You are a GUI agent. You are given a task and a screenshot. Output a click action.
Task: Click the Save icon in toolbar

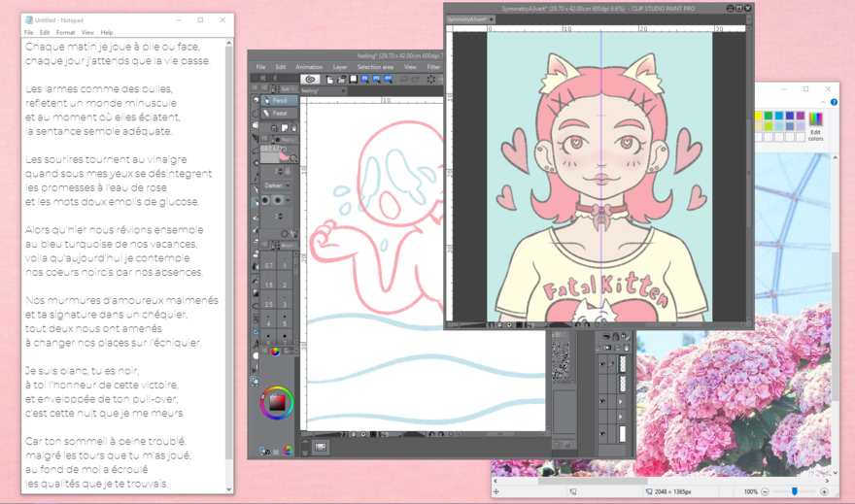(354, 80)
